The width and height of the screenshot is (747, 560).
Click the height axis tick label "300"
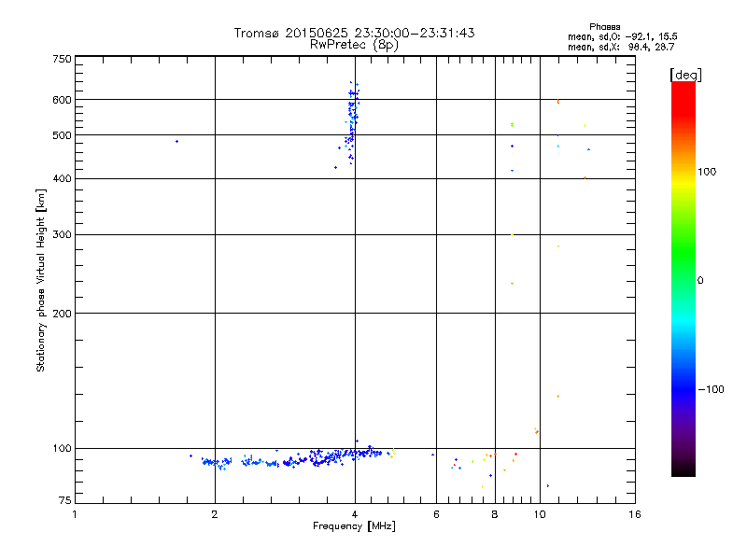tap(62, 235)
